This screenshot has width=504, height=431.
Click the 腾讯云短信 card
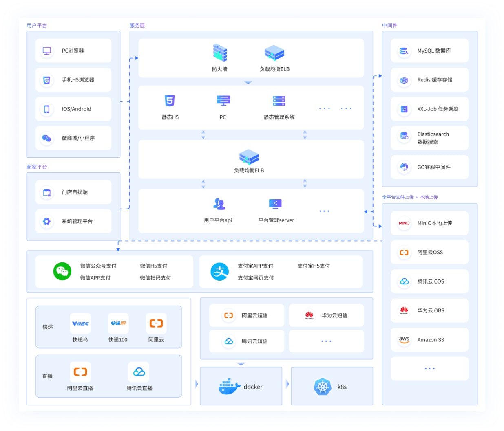coord(247,341)
